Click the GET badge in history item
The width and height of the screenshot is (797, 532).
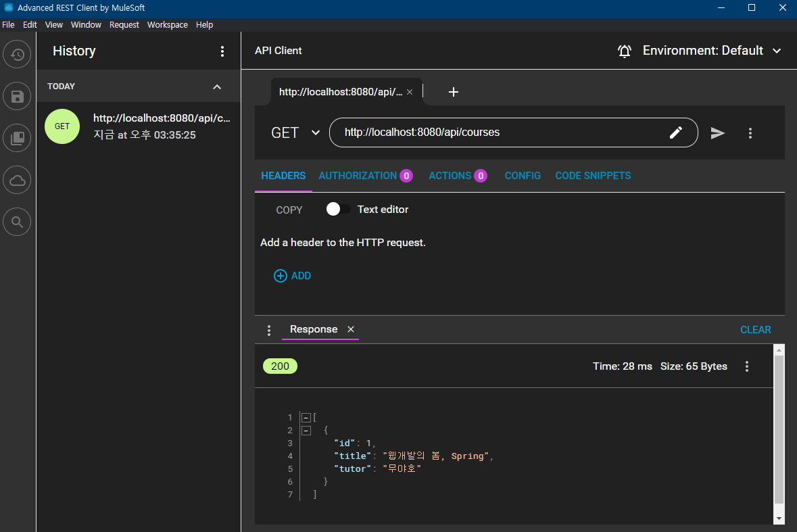click(x=62, y=126)
